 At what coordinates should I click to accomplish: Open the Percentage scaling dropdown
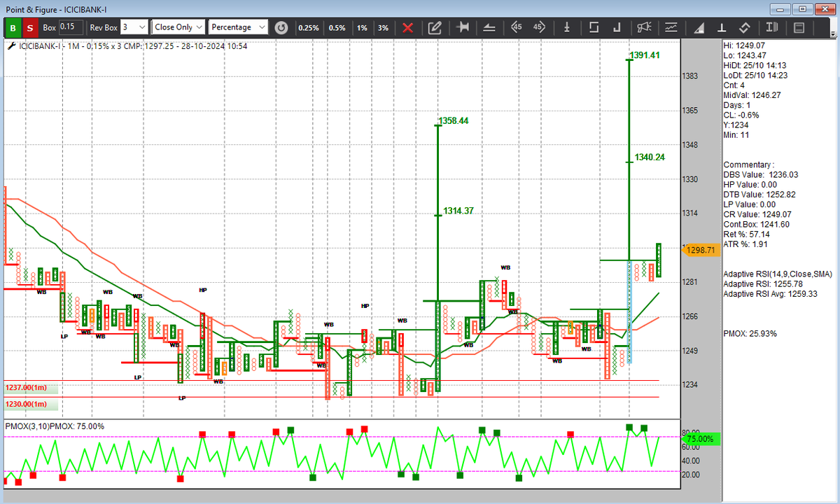(238, 27)
